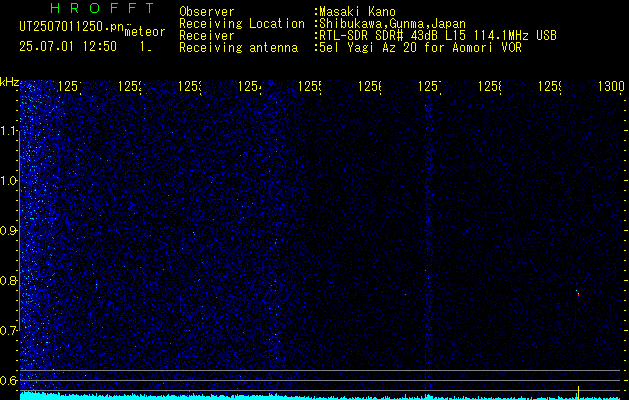Viewport: 629px width, 400px height.
Task: Click the 1258 time axis marker
Action: pyautogui.click(x=490, y=87)
